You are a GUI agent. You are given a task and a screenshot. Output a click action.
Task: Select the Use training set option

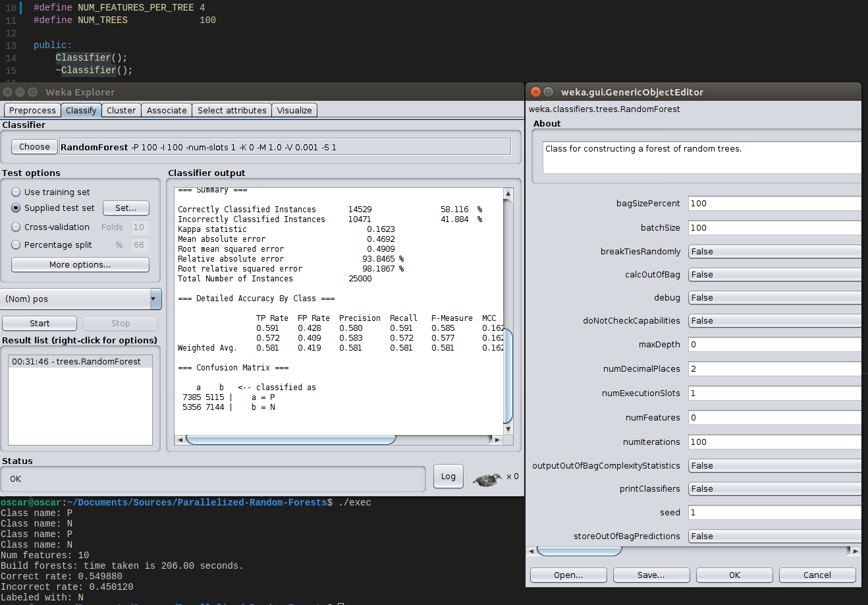pyautogui.click(x=51, y=192)
